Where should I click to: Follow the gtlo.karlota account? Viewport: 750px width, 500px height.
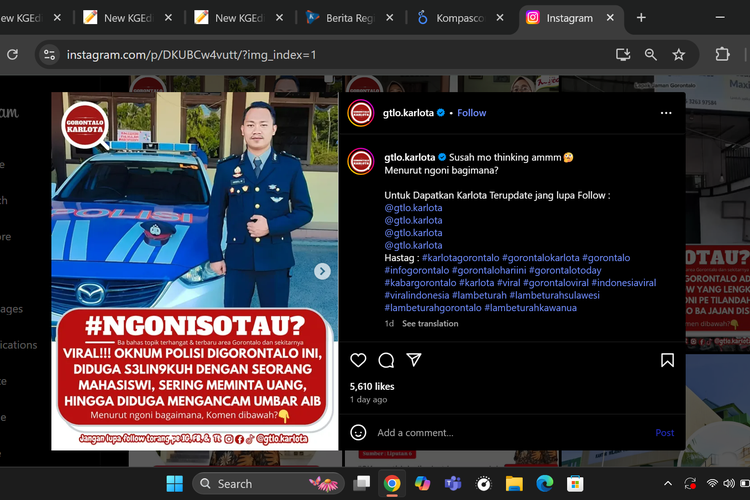[472, 113]
